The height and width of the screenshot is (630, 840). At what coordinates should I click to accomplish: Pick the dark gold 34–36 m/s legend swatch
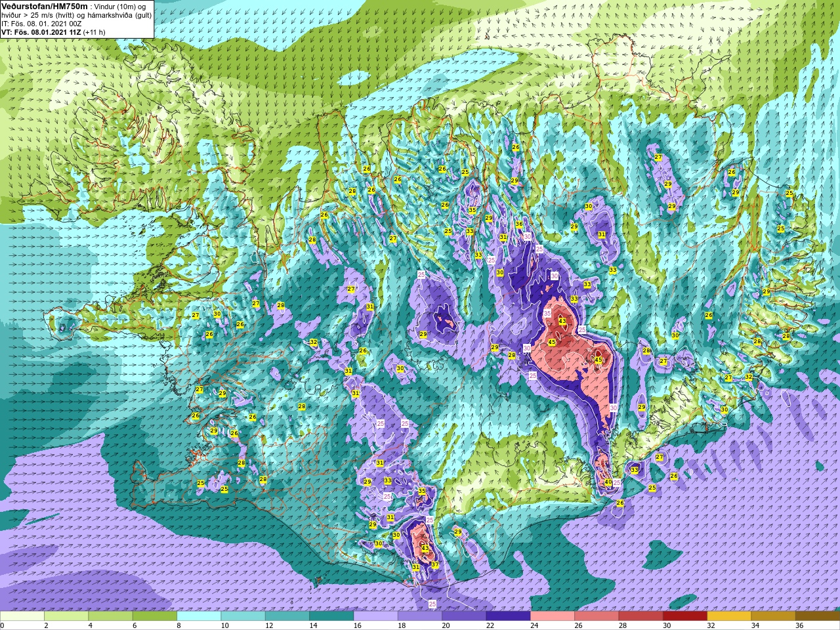(x=773, y=616)
